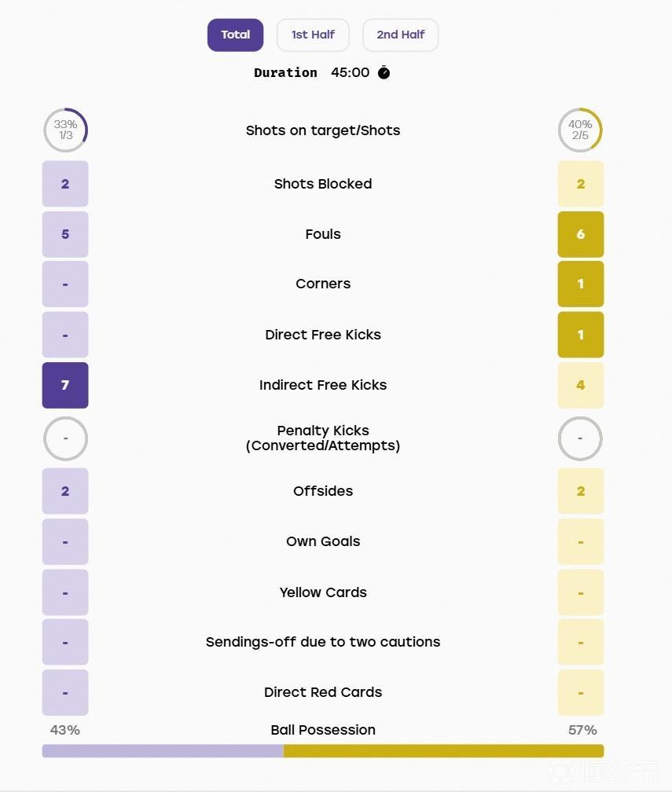Screen dimensions: 672x792
Task: Click the left Penalty Kicks empty circle
Action: (x=65, y=438)
